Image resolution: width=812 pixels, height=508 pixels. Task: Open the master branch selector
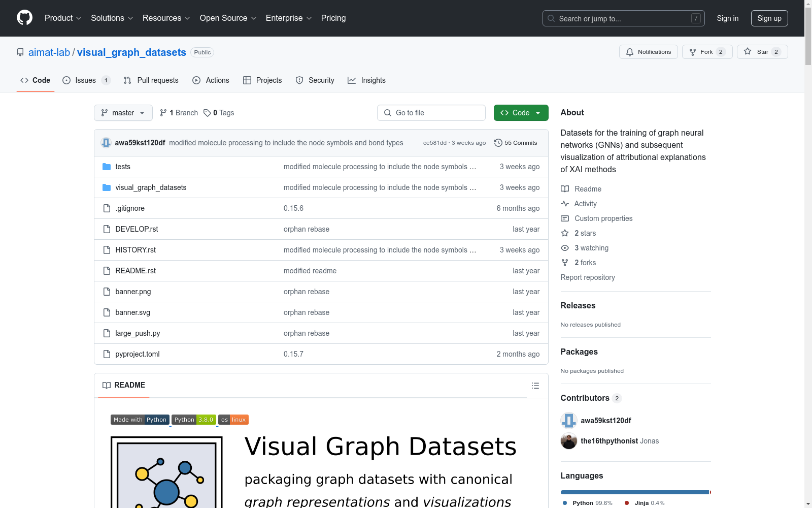[123, 113]
